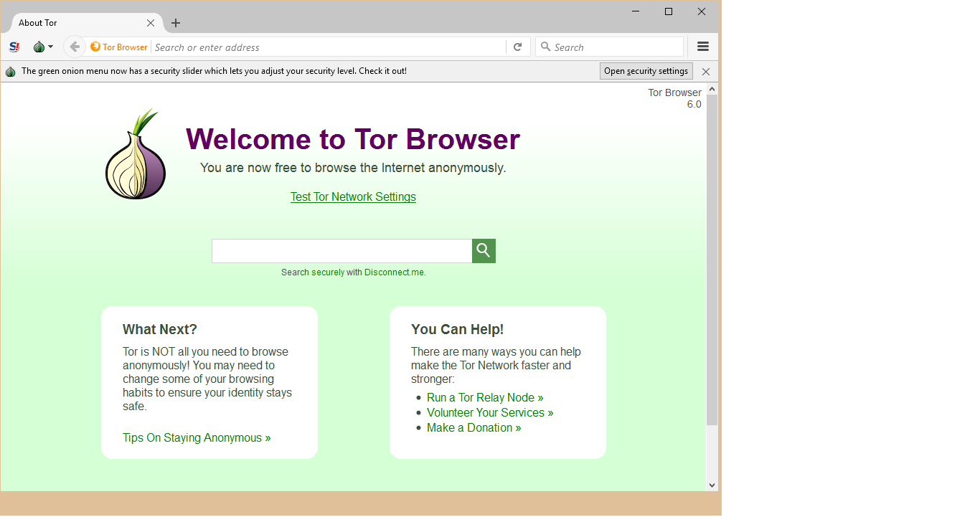980x522 pixels.
Task: Reload the page with the refresh icon
Action: pyautogui.click(x=518, y=47)
